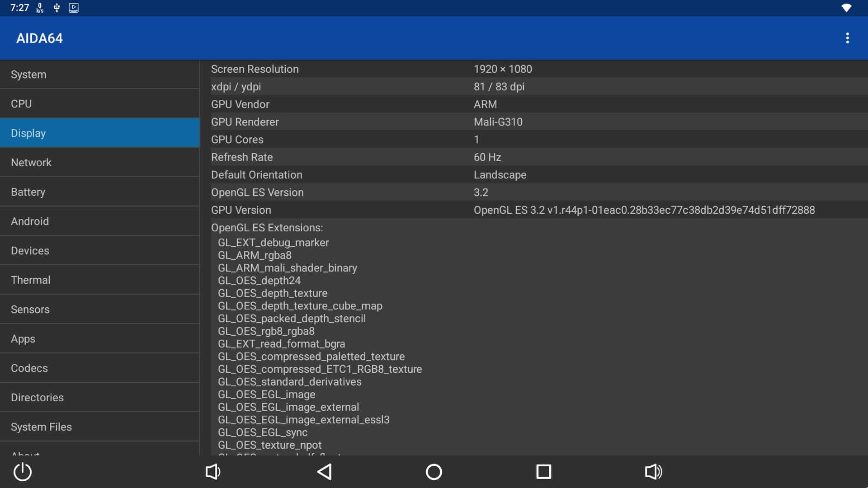Open the System section
This screenshot has height=488, width=868.
click(x=99, y=75)
